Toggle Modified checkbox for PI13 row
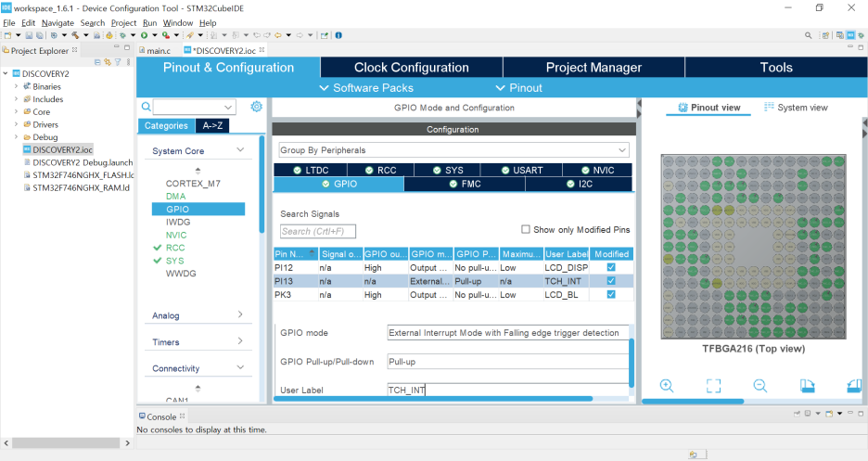This screenshot has width=868, height=461. (x=611, y=280)
